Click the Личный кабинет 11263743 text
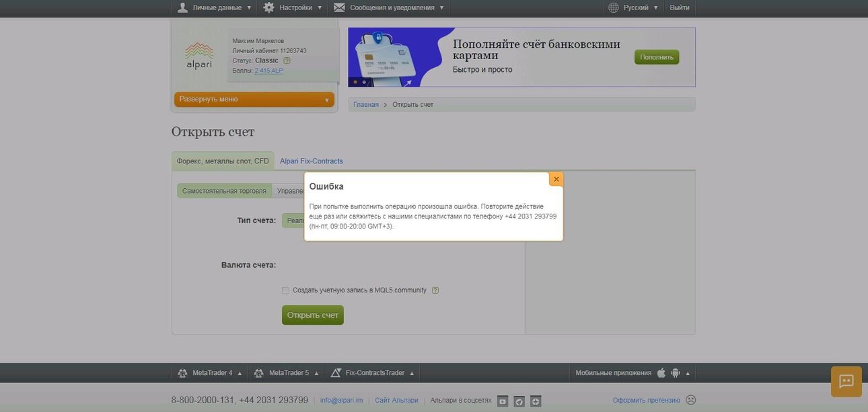Viewport: 868px width, 412px height. click(269, 50)
